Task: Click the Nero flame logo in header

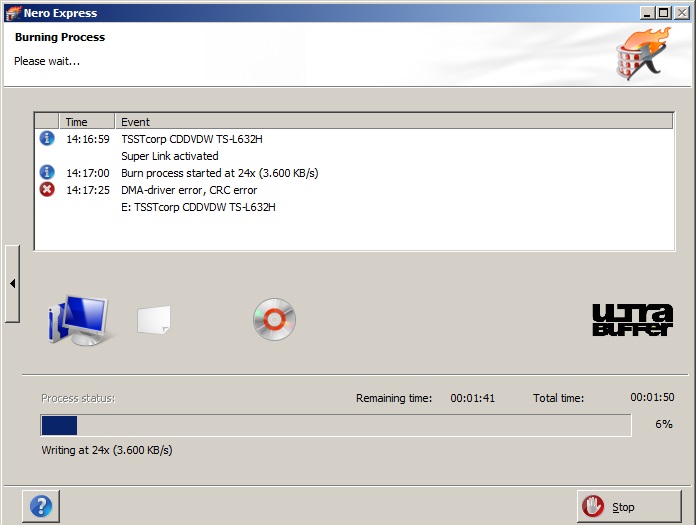Action: [641, 55]
